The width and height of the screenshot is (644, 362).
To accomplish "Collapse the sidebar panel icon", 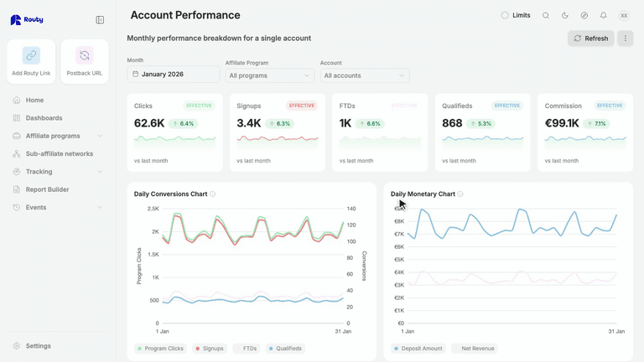I will (x=100, y=20).
